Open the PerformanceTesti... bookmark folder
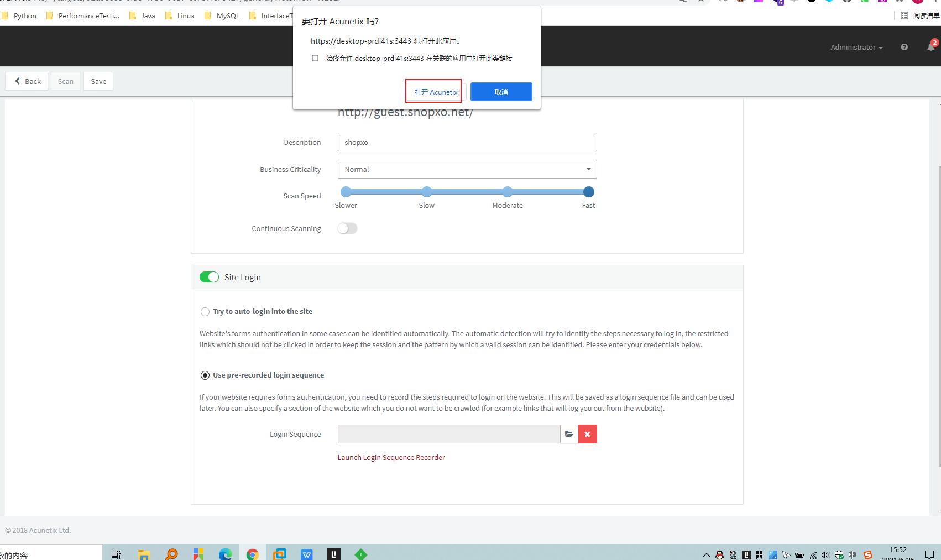This screenshot has height=560, width=941. [83, 15]
